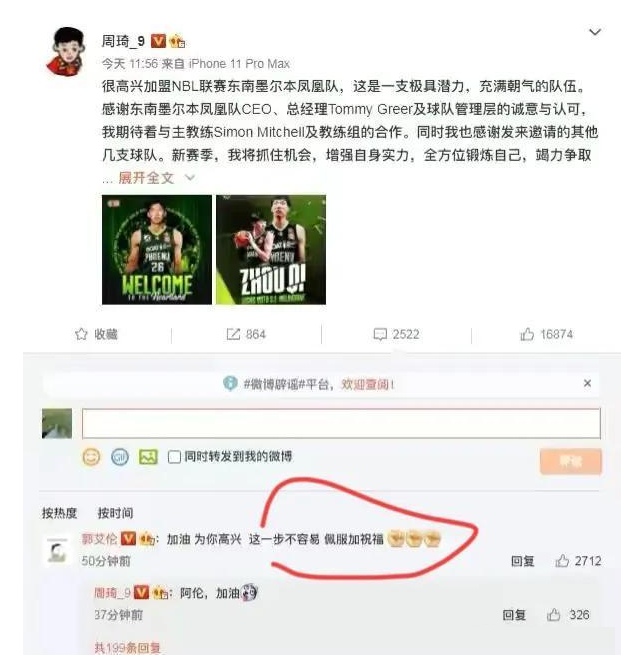This screenshot has width=643, height=663.
Task: Expand full post text via 展开全文
Action: point(146,178)
